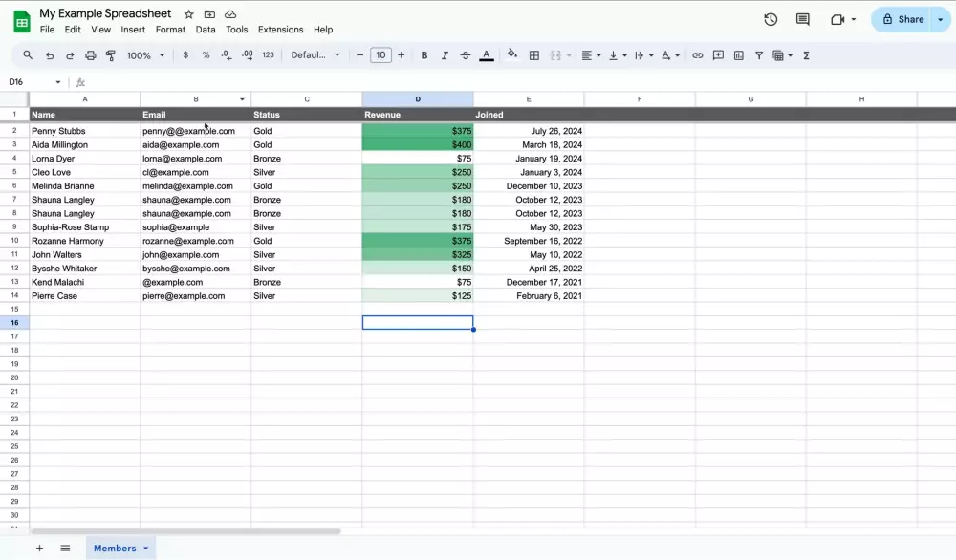Open text rotation dropdown
956x560 pixels.
pyautogui.click(x=670, y=55)
